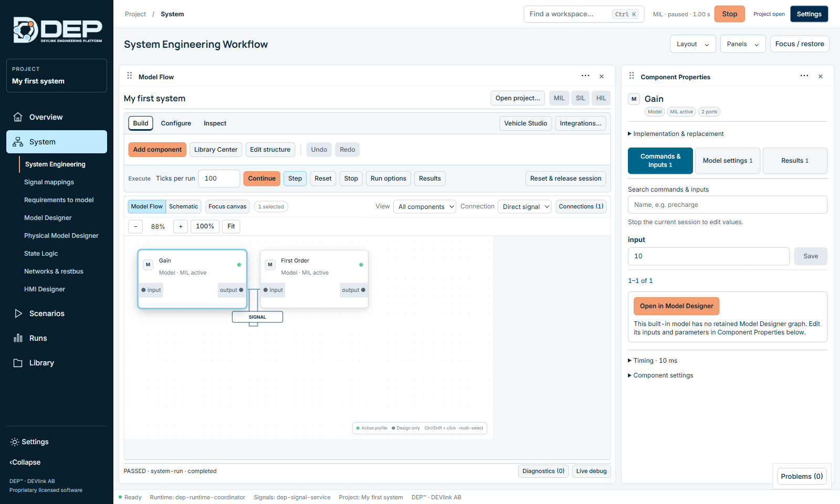The height and width of the screenshot is (504, 840).
Task: Close the Model Flow panel
Action: coord(602,77)
